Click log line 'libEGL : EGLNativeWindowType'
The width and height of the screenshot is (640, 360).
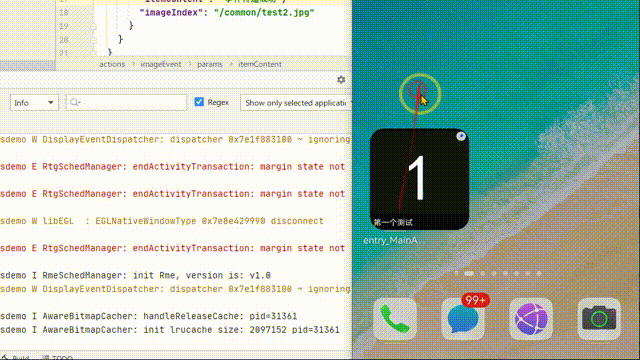[162, 221]
